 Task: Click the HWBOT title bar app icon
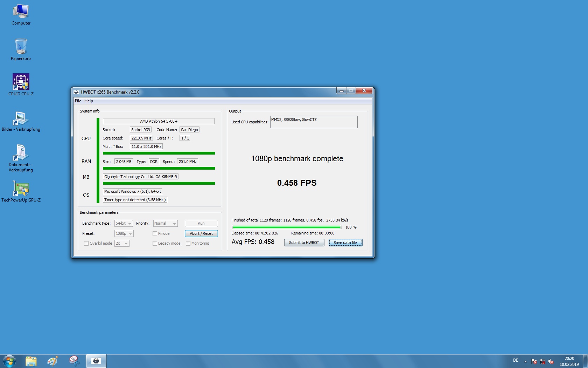coord(76,92)
